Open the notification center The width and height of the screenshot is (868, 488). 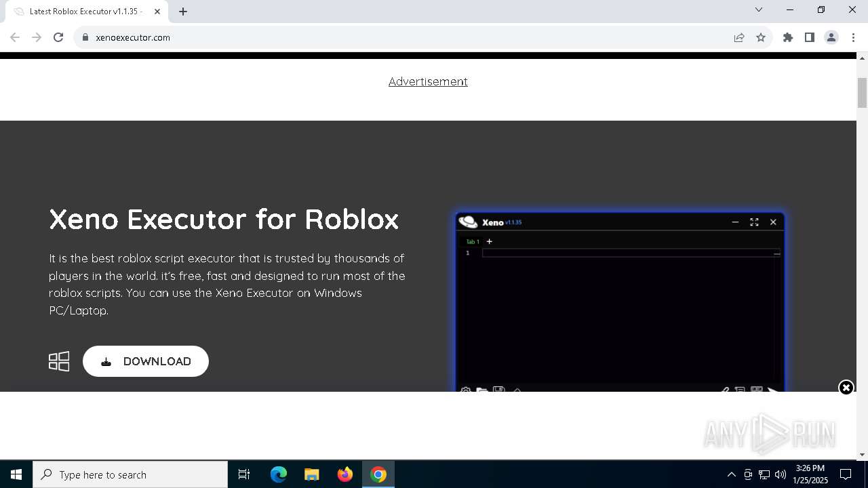tap(846, 474)
